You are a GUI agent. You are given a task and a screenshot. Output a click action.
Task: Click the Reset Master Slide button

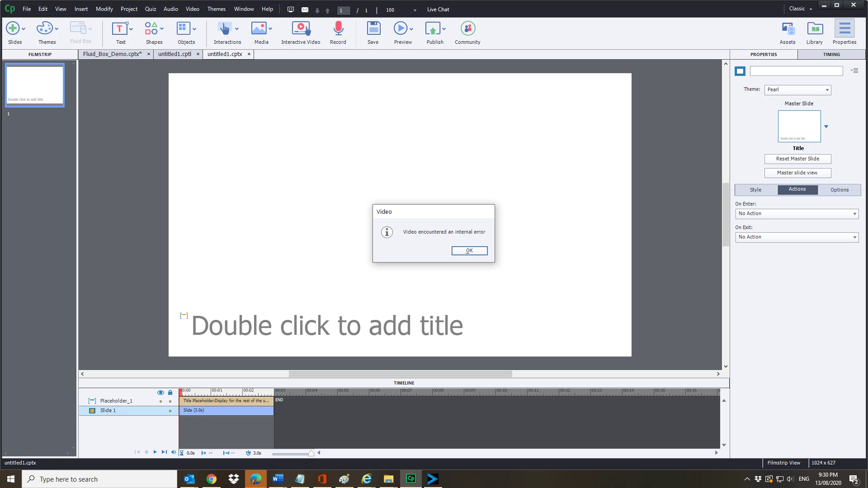(x=797, y=159)
